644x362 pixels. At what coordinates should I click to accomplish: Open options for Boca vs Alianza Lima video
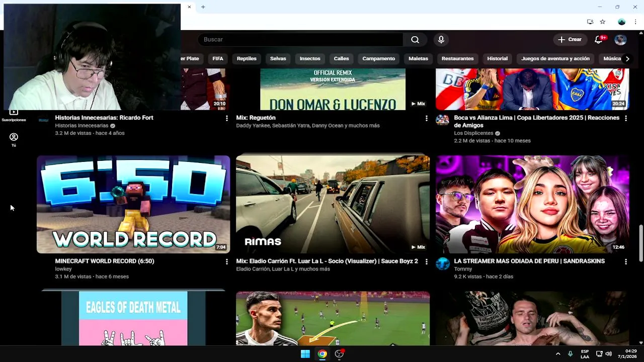tap(626, 118)
